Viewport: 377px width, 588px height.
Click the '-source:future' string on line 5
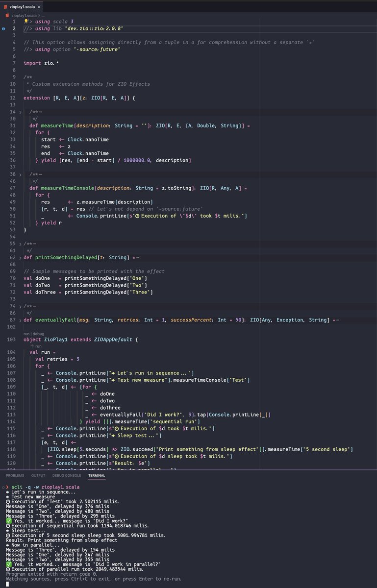[x=97, y=49]
